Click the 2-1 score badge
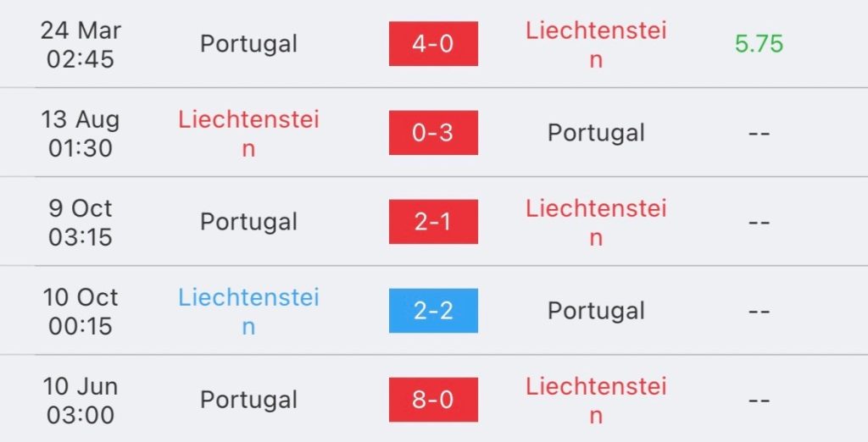 pyautogui.click(x=433, y=222)
